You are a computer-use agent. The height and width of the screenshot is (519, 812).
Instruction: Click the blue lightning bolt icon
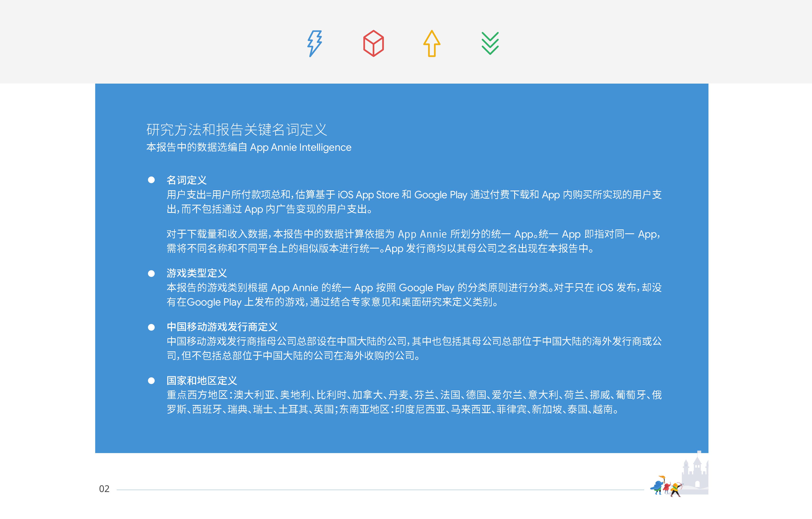[x=315, y=43]
